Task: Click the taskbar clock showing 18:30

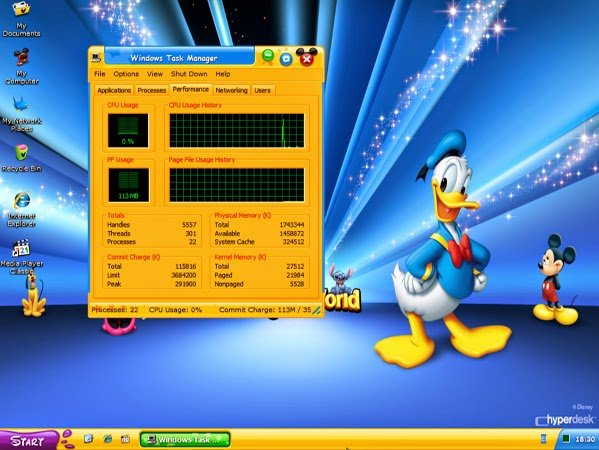Action: pos(585,439)
